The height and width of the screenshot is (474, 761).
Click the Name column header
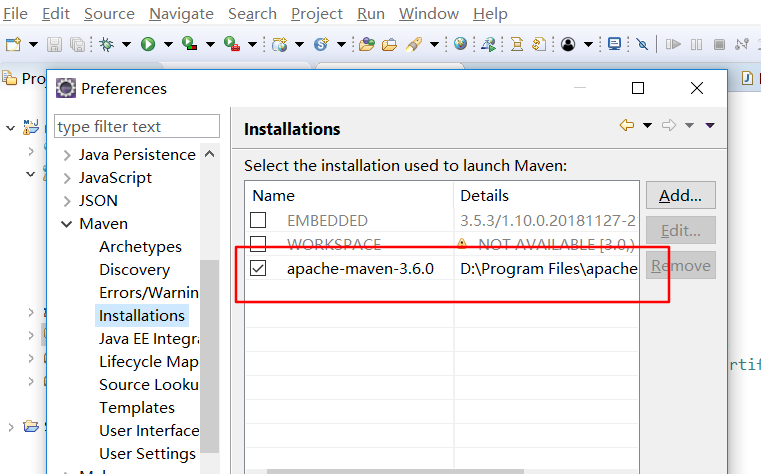tap(349, 196)
